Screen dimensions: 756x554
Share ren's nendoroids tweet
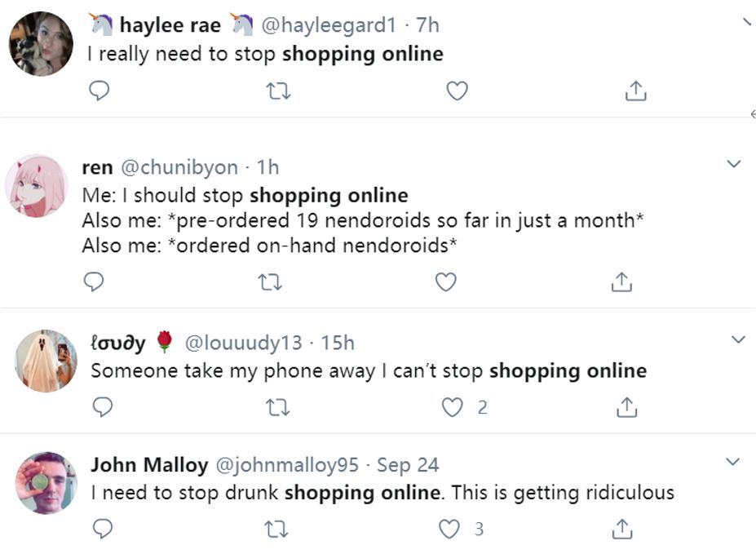[621, 282]
